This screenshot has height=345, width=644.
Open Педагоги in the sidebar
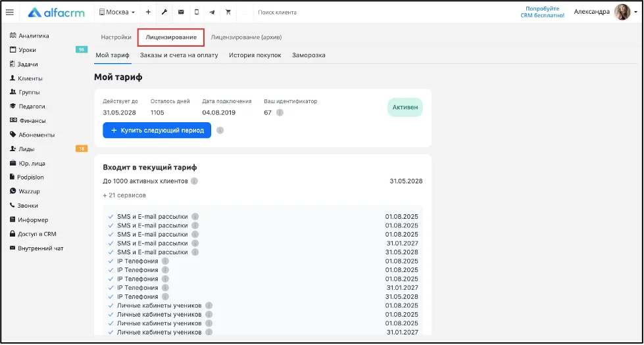pos(27,106)
